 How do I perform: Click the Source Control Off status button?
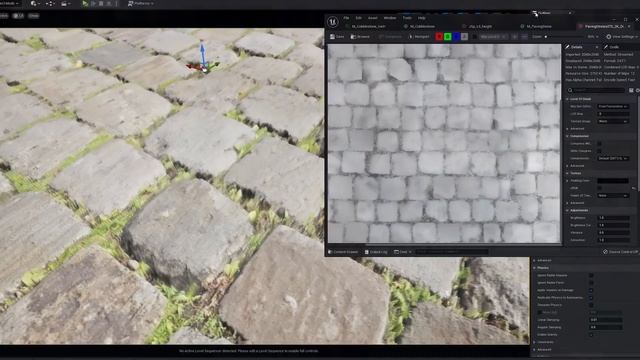coord(620,252)
